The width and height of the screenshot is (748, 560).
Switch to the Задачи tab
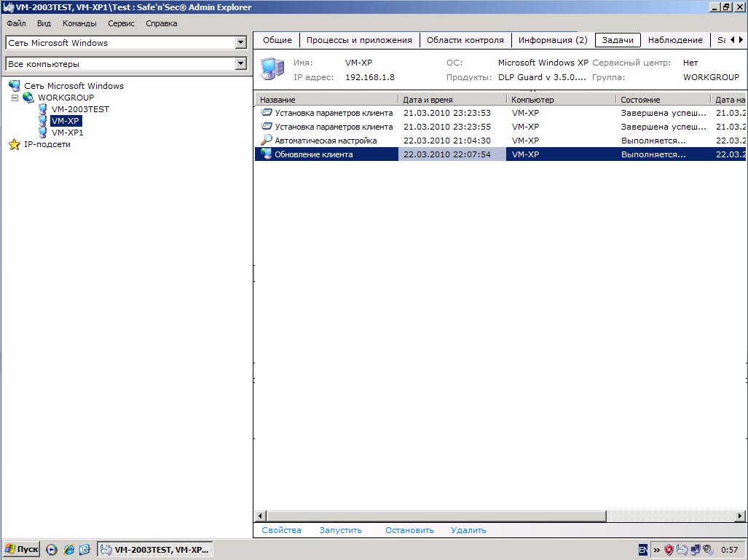point(618,40)
